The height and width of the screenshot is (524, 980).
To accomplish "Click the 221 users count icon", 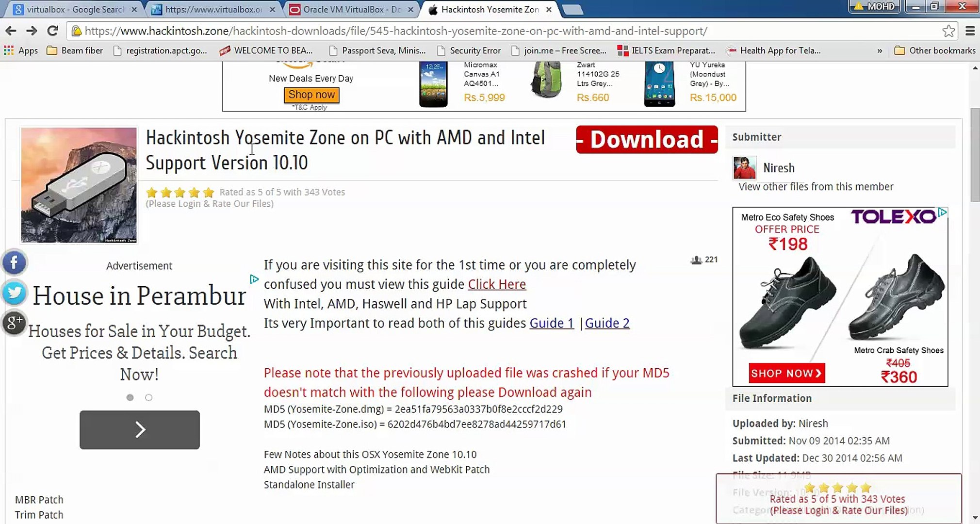I will (x=696, y=260).
